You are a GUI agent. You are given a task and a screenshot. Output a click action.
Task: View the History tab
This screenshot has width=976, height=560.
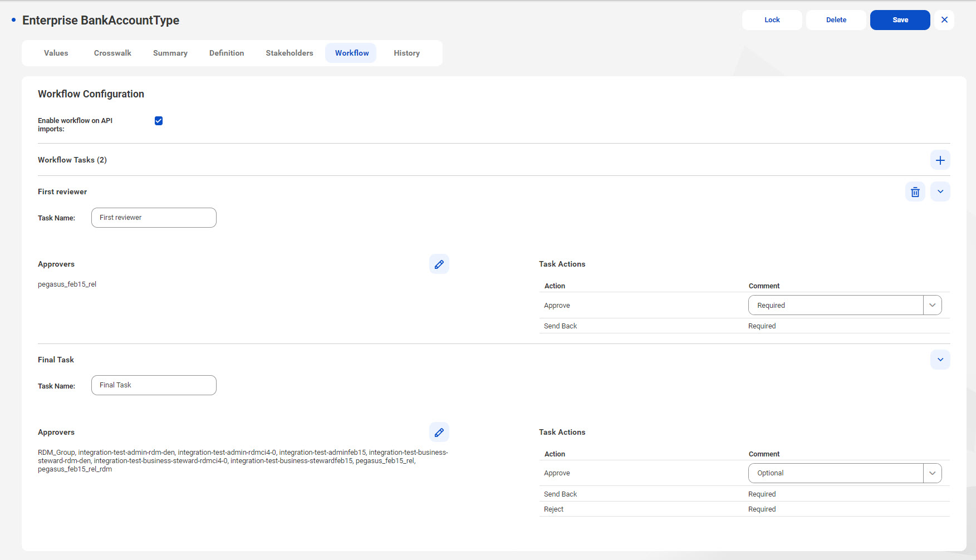pos(407,53)
